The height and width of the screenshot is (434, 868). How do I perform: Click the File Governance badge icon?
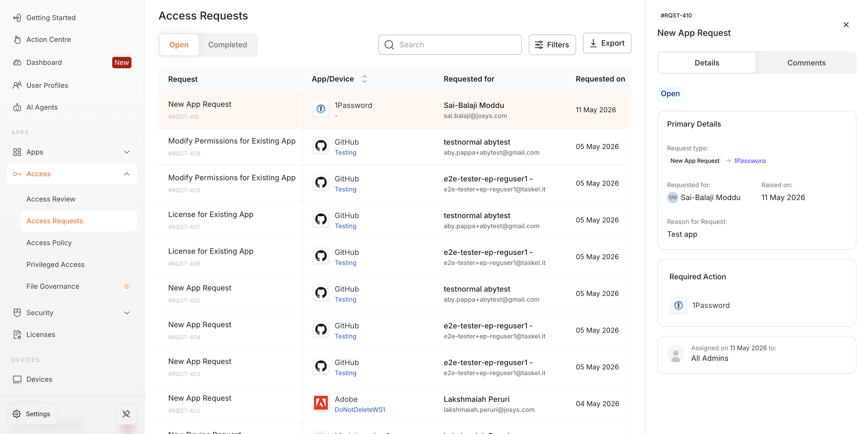click(127, 286)
